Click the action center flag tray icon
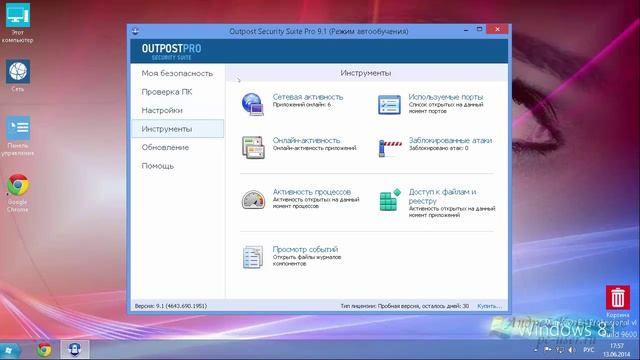 pos(547,350)
